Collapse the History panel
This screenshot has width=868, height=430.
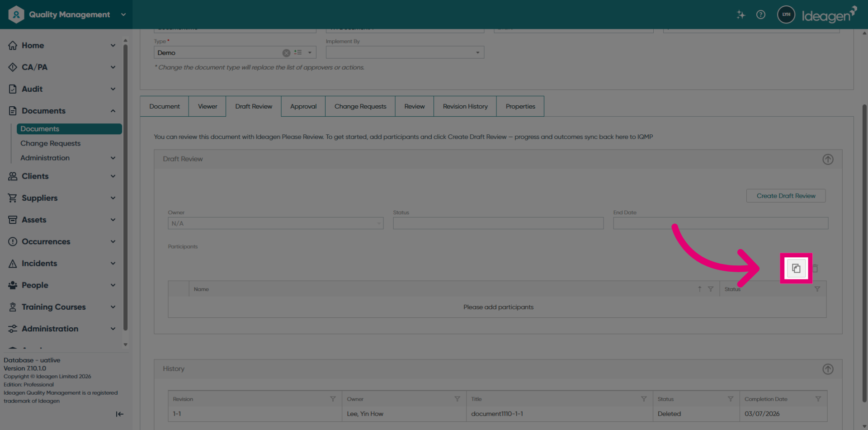(828, 369)
